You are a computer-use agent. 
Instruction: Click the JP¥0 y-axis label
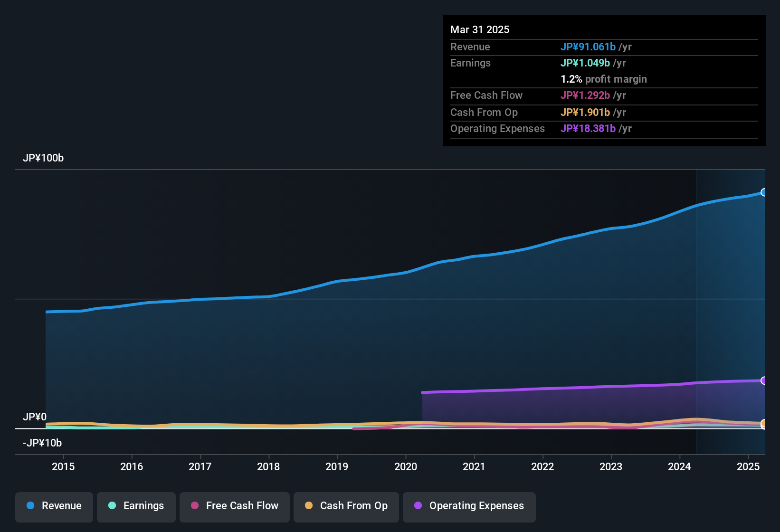pyautogui.click(x=35, y=417)
